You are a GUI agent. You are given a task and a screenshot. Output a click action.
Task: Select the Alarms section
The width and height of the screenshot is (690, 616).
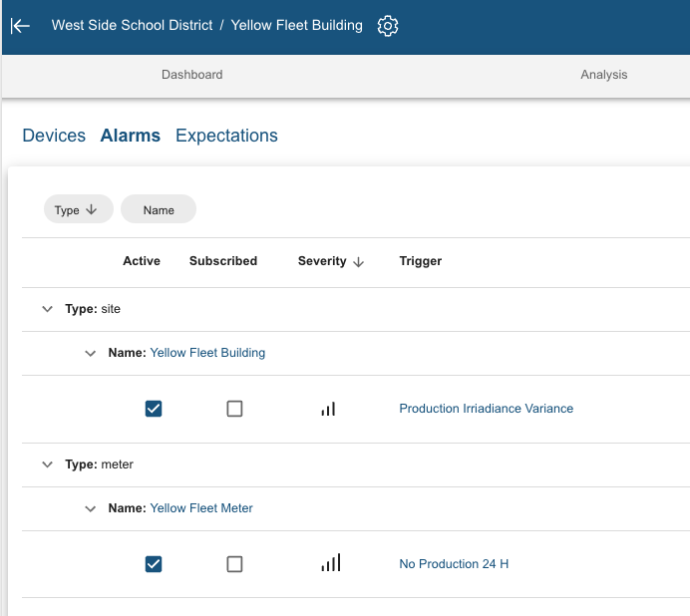131,136
